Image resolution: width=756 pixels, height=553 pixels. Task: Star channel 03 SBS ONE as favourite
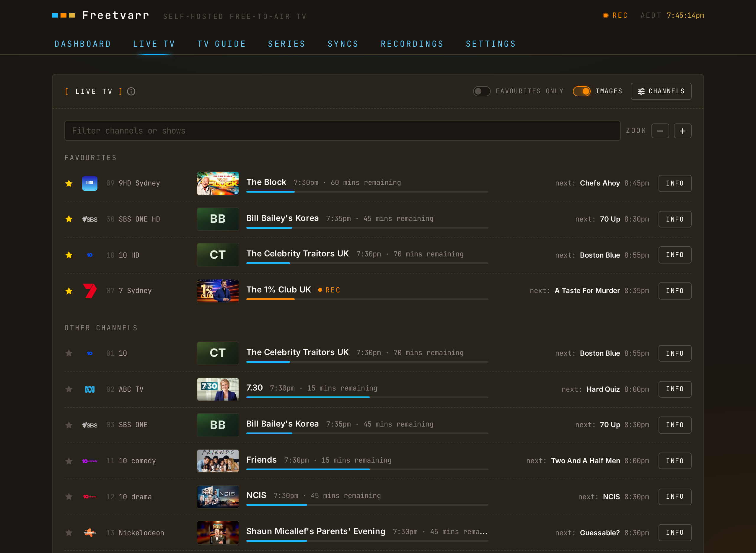coord(69,425)
